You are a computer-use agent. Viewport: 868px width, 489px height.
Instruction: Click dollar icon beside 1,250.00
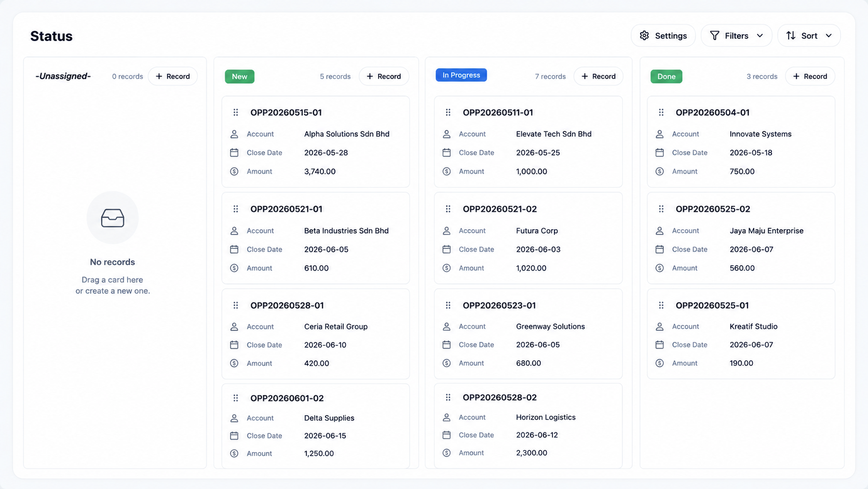tap(234, 454)
